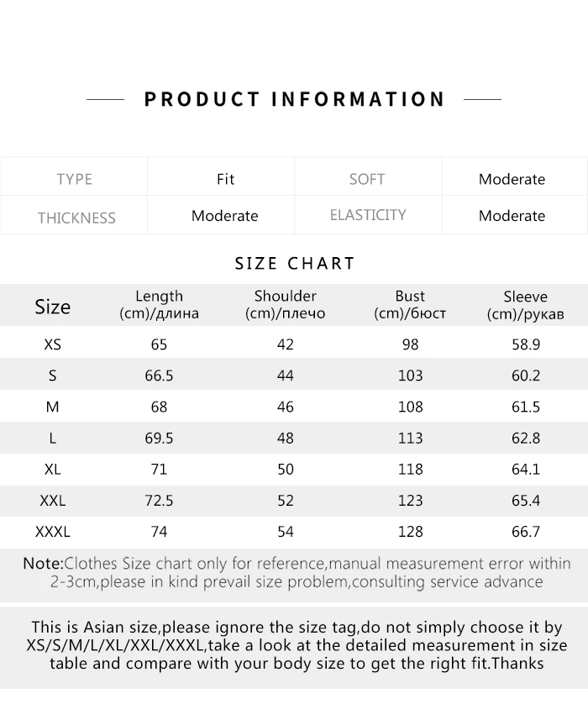Click the Bust (cm) column header
Viewport: 588px width, 704px height.
[x=410, y=305]
